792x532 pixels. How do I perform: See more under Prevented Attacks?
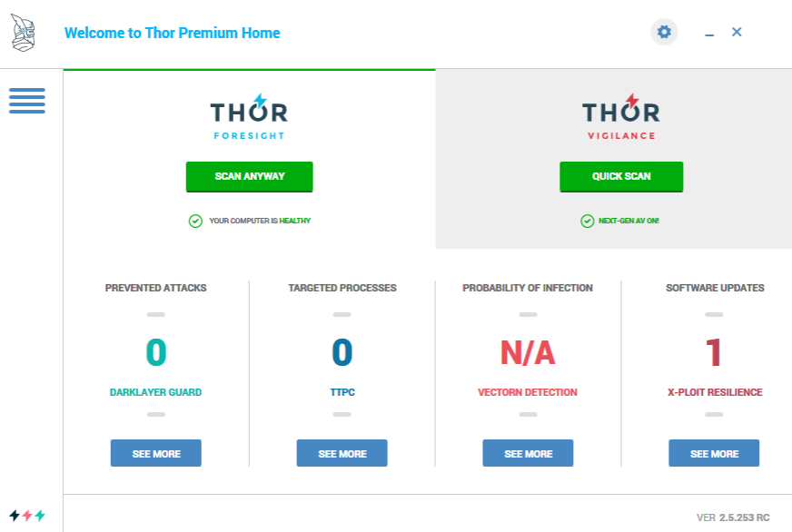click(x=156, y=453)
